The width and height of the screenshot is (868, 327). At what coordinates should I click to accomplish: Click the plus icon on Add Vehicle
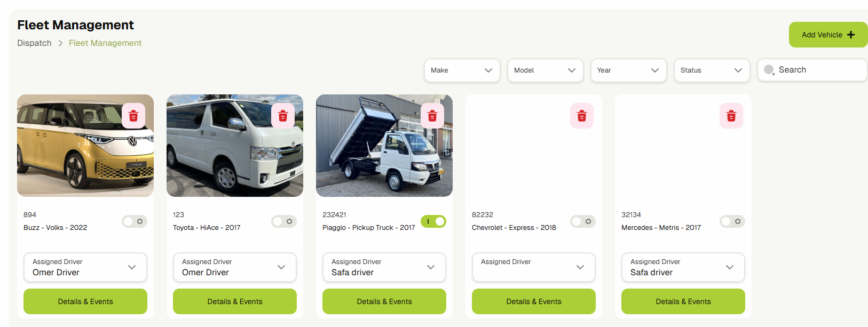click(851, 35)
